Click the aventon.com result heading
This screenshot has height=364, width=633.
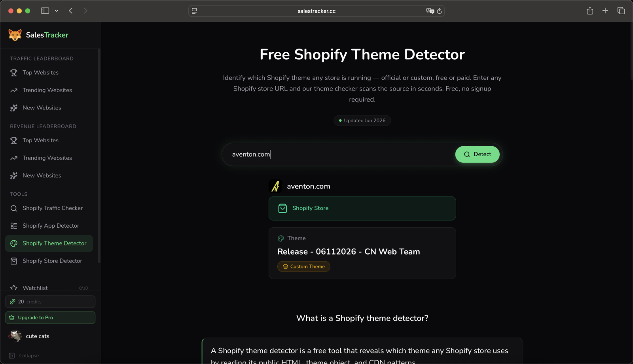(x=309, y=186)
